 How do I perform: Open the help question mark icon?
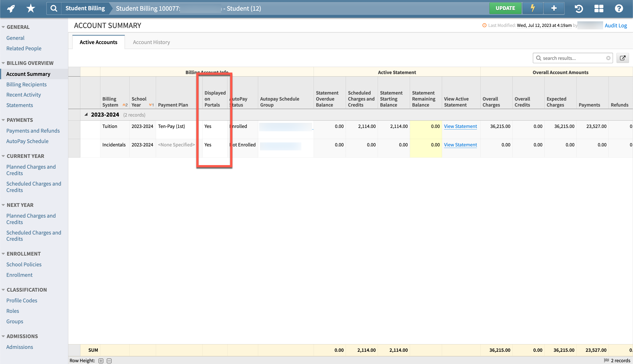619,8
